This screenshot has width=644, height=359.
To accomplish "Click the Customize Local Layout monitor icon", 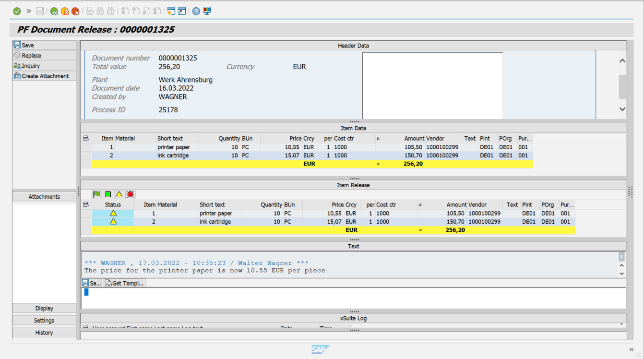I will 206,11.
